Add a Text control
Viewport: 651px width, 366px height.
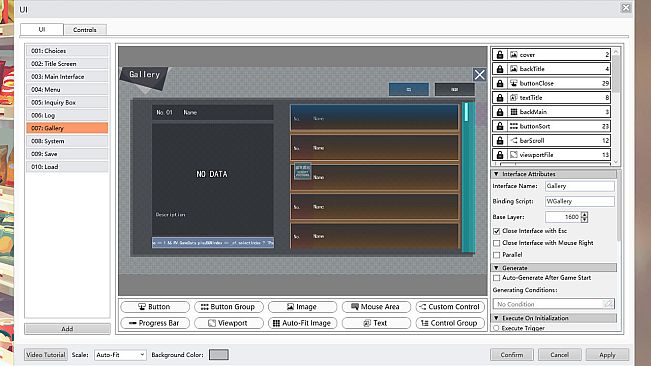(x=376, y=323)
